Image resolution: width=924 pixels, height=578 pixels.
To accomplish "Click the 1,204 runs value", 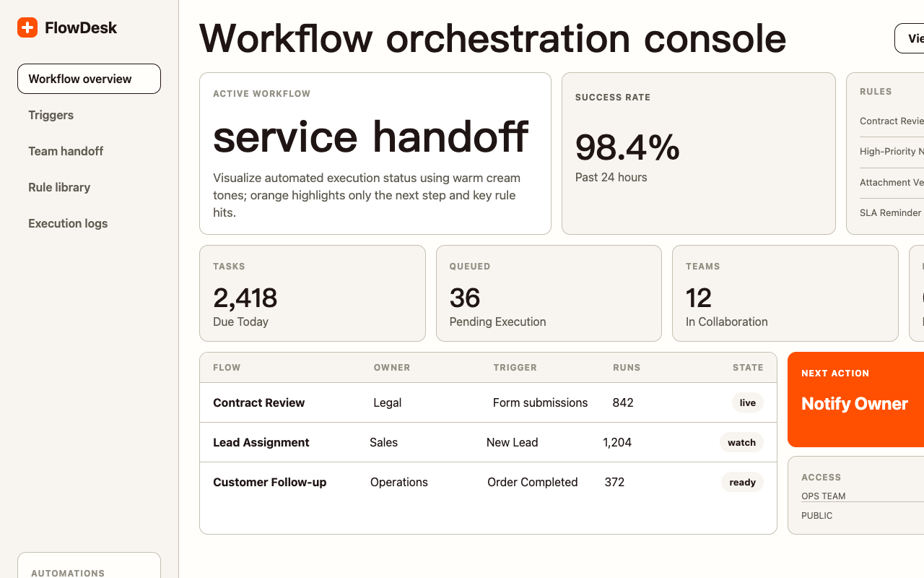I will 617,442.
